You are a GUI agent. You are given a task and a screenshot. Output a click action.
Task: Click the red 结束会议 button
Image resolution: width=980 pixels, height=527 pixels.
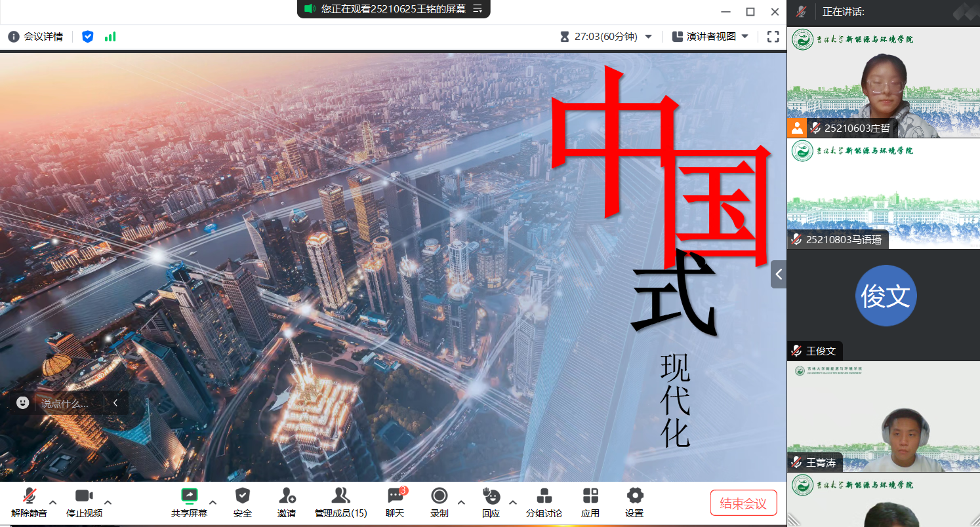[x=743, y=503]
